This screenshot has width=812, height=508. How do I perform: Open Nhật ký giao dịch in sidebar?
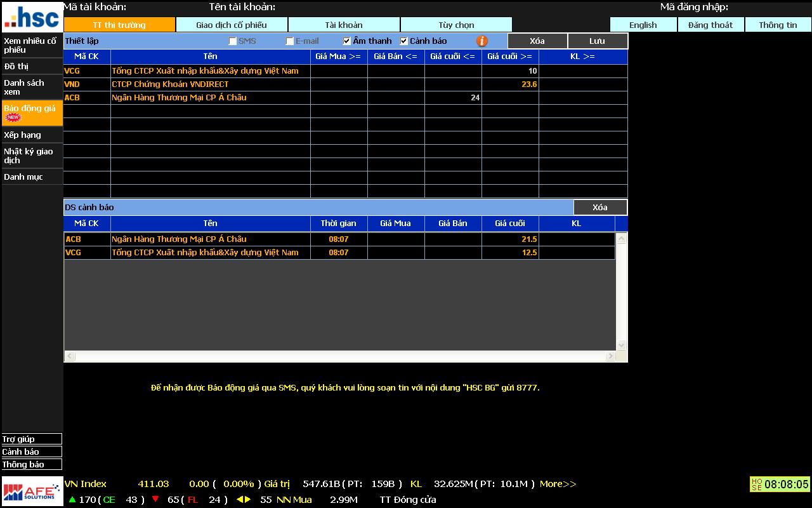pos(32,156)
